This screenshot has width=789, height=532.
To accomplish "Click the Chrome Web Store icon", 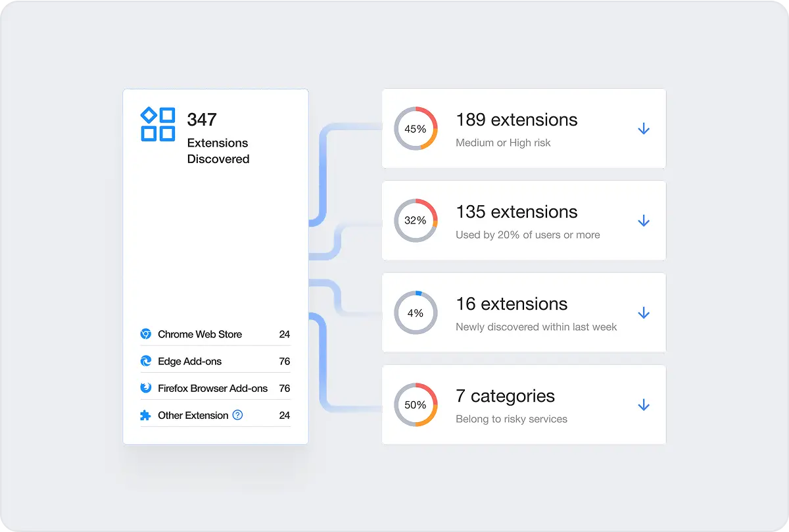I will tap(146, 334).
